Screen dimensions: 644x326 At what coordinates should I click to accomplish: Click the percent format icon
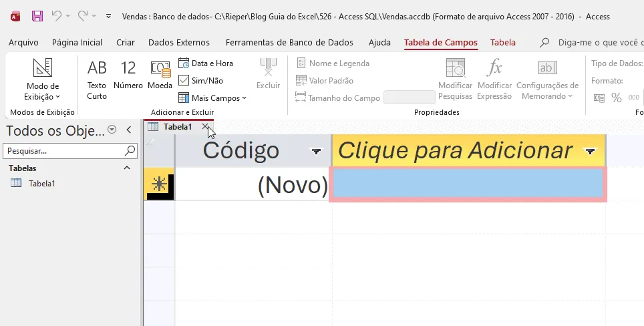click(616, 98)
